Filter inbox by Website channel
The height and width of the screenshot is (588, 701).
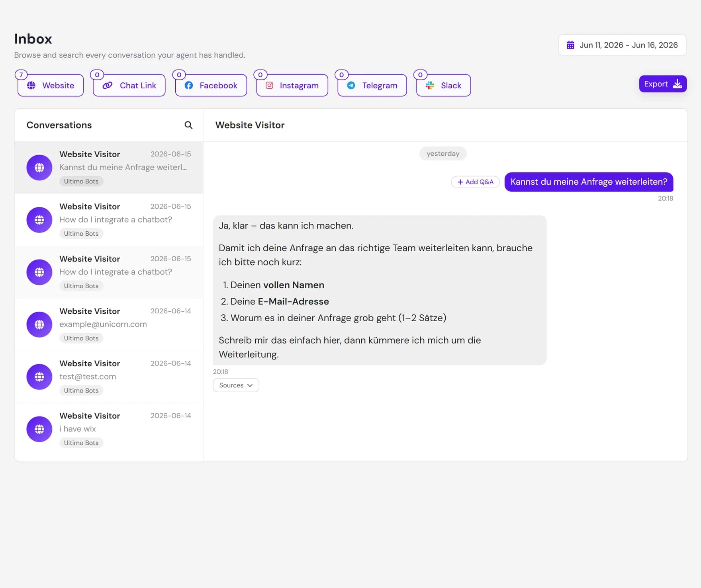[x=51, y=85]
